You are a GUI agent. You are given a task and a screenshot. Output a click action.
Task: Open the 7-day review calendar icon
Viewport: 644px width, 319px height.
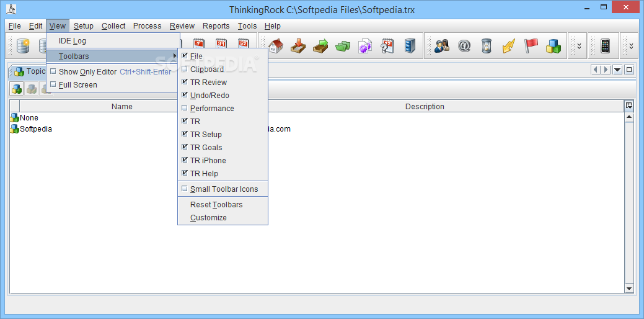[199, 44]
